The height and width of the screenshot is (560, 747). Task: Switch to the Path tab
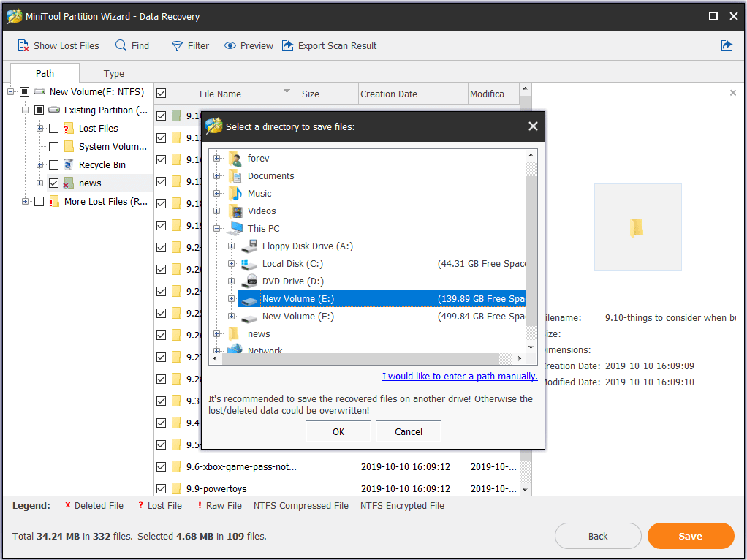(45, 73)
